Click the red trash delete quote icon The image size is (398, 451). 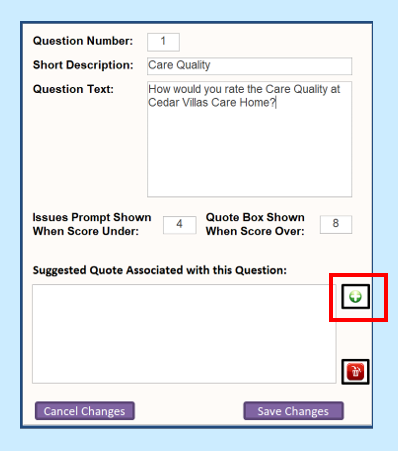(x=355, y=372)
